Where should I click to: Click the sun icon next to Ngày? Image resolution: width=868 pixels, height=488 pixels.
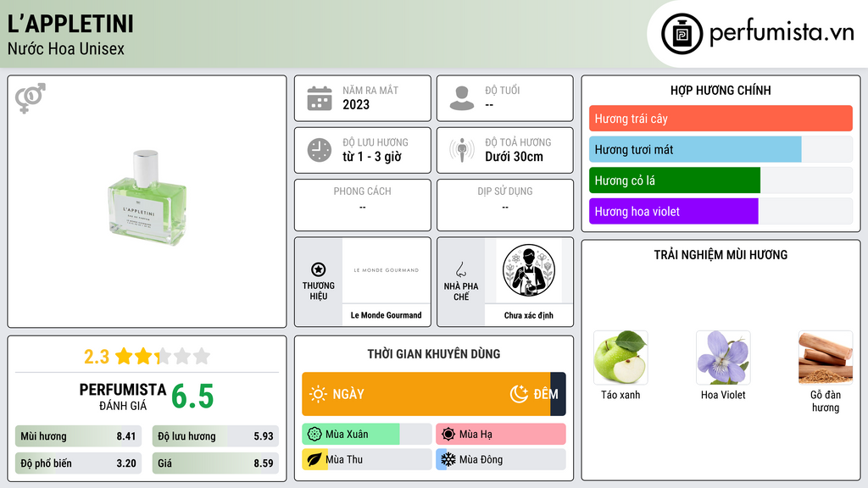318,394
